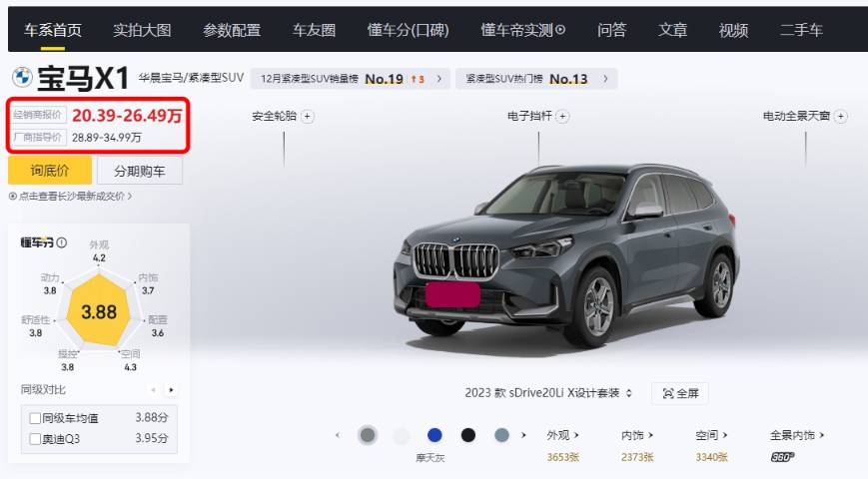Viewport: 868px width, 479px height.
Task: Open the 二手车 tab
Action: coord(801,30)
